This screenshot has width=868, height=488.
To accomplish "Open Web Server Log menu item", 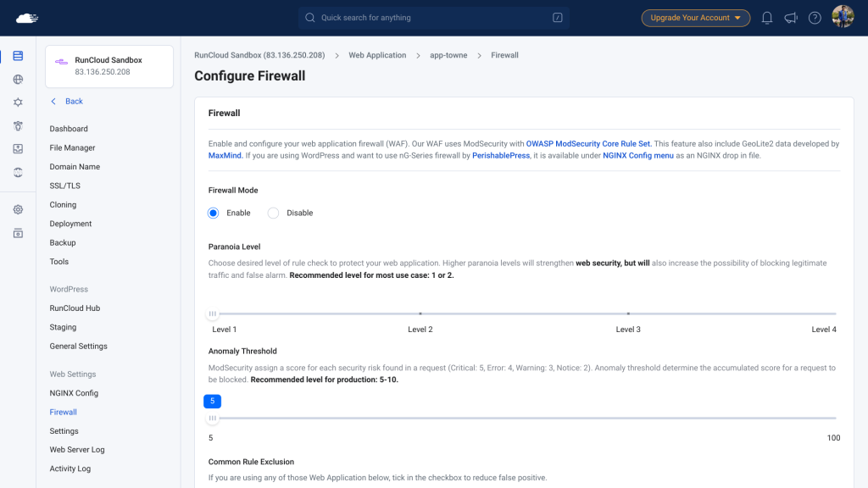I will (x=77, y=450).
